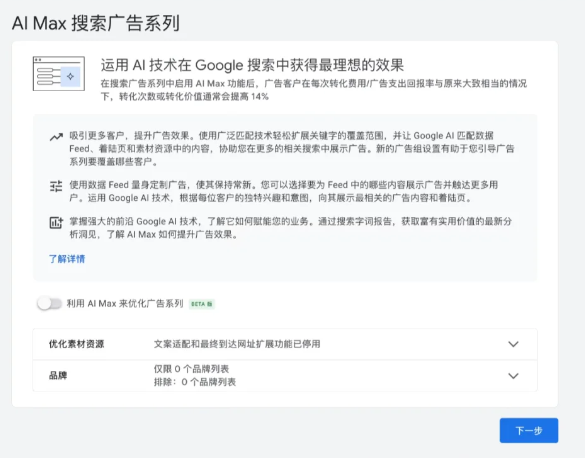Click the 优化素材资源 label
This screenshot has width=585, height=458.
76,344
